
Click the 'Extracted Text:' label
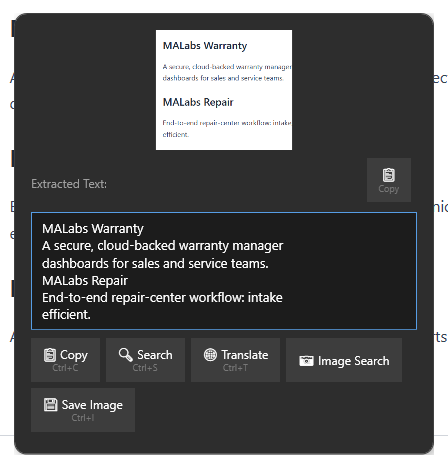point(69,184)
